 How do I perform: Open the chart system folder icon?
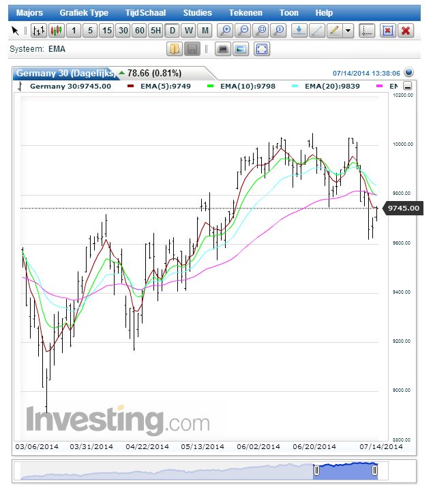pyautogui.click(x=175, y=49)
